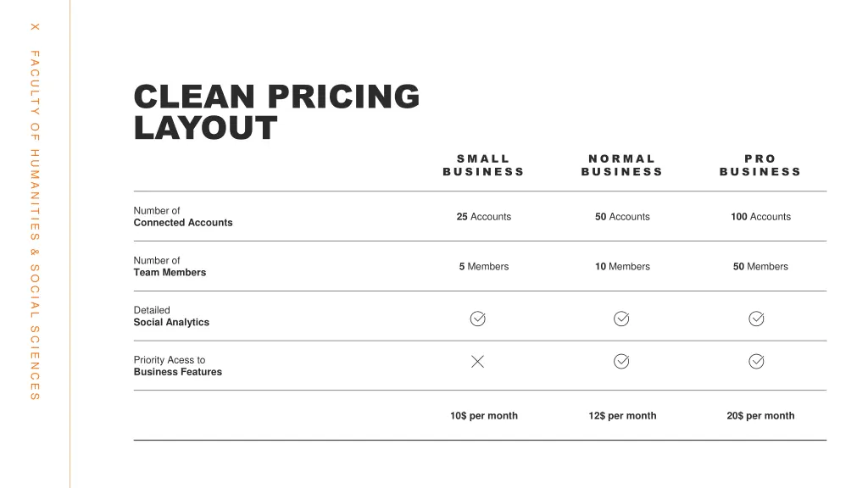The height and width of the screenshot is (488, 868).
Task: Click Pro Business Social Analytics checkmark icon
Action: (757, 319)
